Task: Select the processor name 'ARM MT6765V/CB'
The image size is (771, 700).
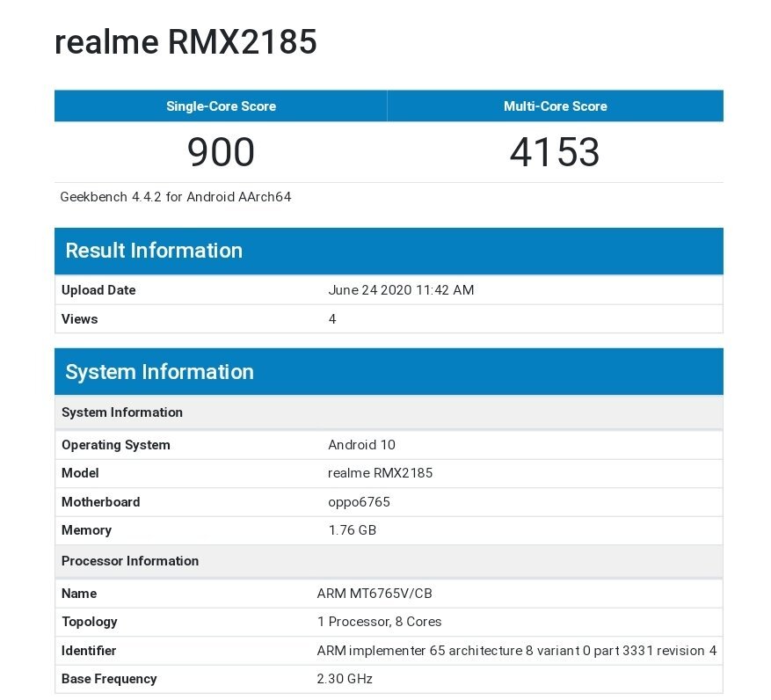Action: click(x=375, y=594)
